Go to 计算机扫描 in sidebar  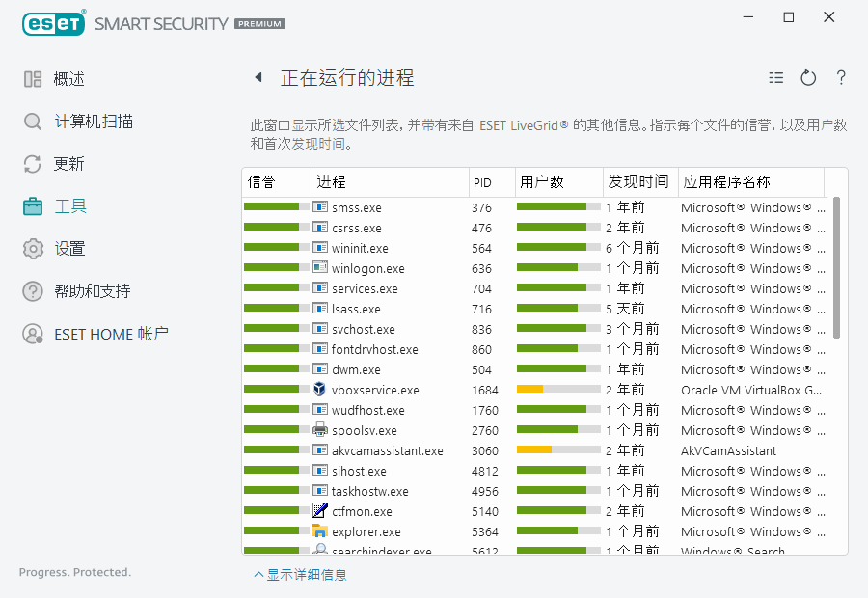pyautogui.click(x=93, y=122)
